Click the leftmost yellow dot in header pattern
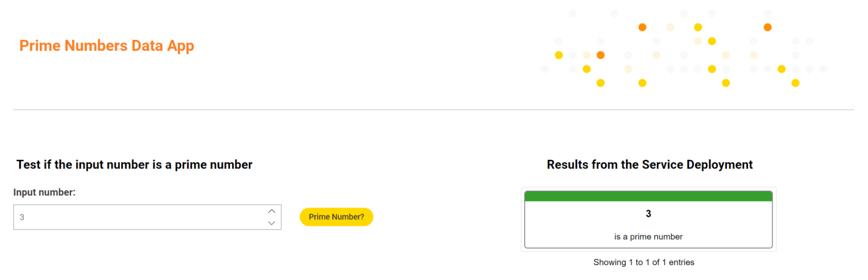Viewport: 868px width, 280px height. click(559, 55)
